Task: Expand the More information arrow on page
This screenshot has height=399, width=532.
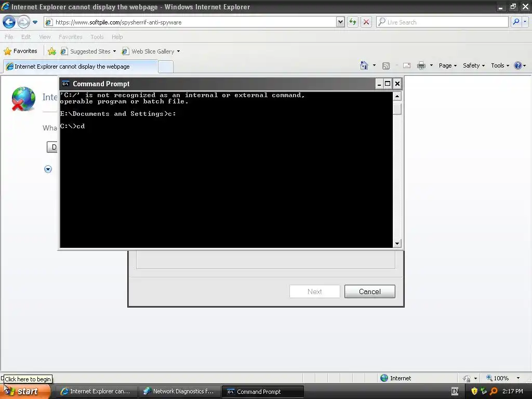Action: (x=48, y=169)
